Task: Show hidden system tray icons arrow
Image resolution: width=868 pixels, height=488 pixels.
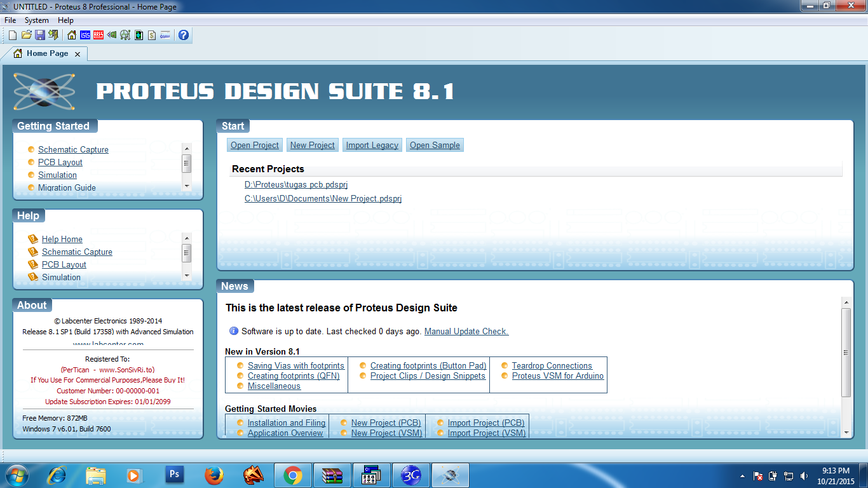Action: coord(742,476)
